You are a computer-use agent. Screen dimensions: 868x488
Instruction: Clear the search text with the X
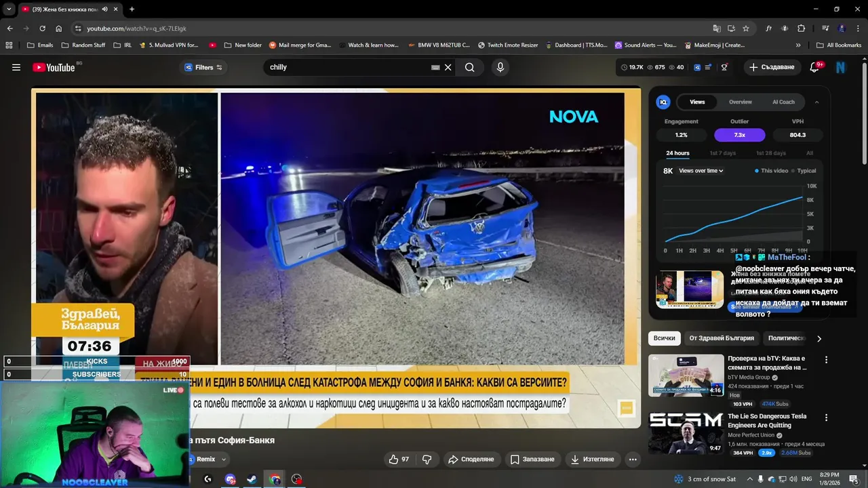click(448, 67)
